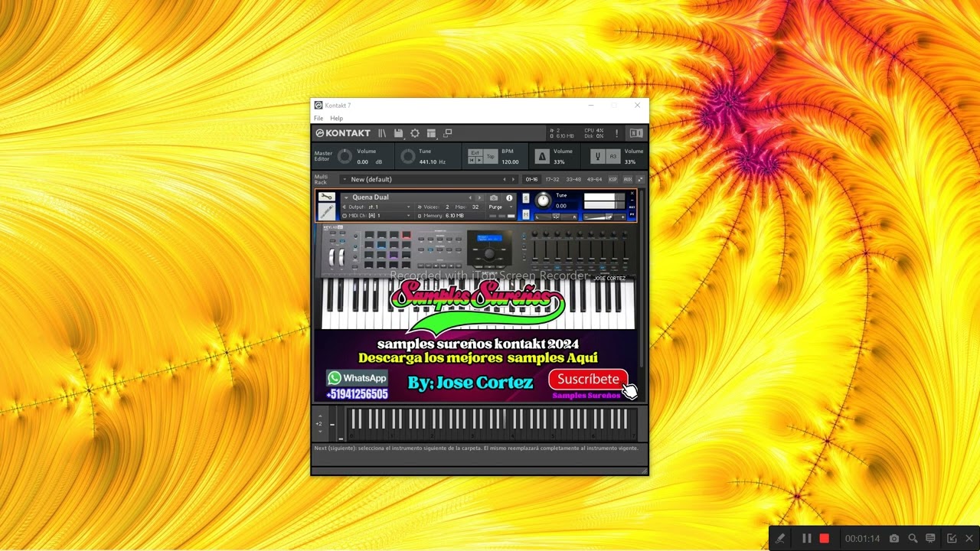Open instrument edit mode wrench icon
The image size is (980, 551).
(x=327, y=197)
